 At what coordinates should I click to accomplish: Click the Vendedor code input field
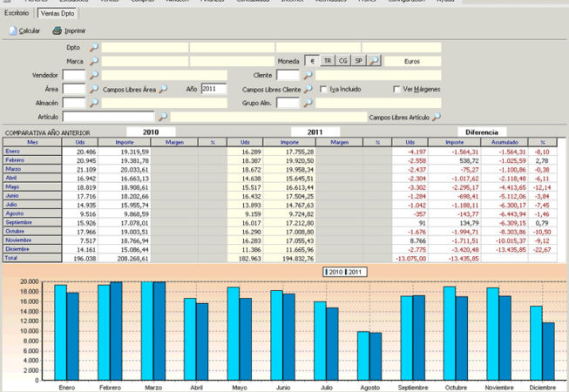(74, 75)
